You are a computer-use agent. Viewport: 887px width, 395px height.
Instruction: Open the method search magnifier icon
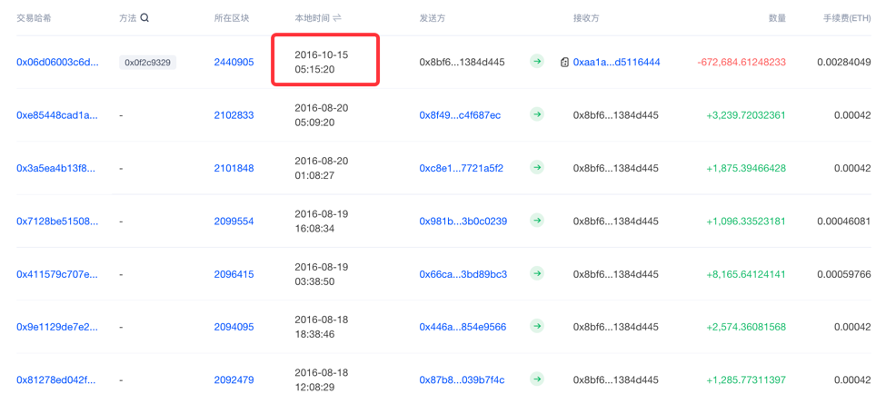point(145,18)
